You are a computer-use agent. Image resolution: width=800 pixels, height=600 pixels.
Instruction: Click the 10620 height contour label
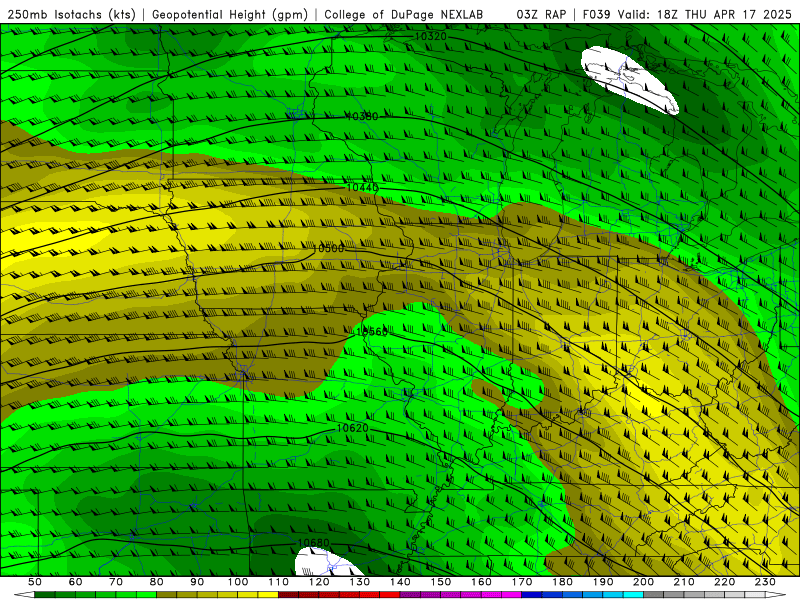pyautogui.click(x=353, y=428)
